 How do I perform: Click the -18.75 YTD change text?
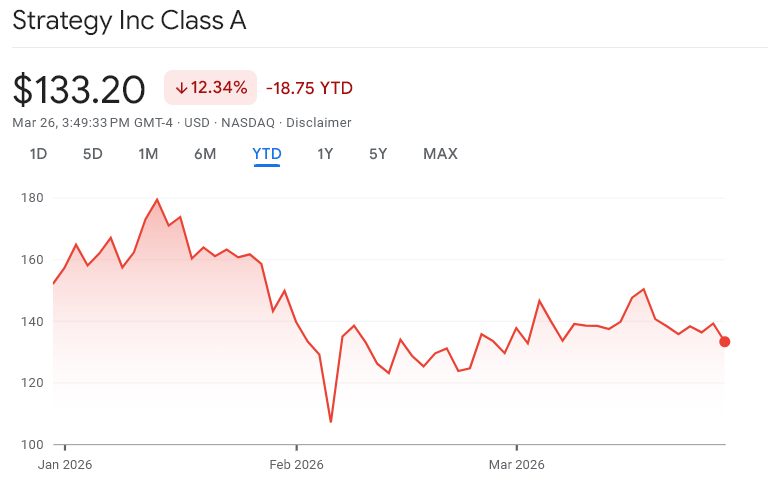pos(309,88)
